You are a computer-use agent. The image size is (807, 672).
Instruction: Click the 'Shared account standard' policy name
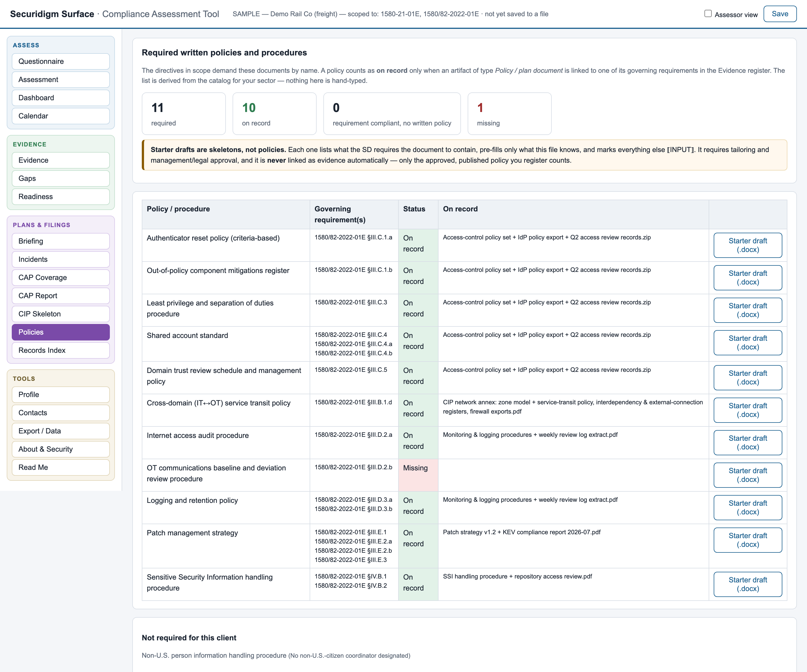pyautogui.click(x=187, y=336)
